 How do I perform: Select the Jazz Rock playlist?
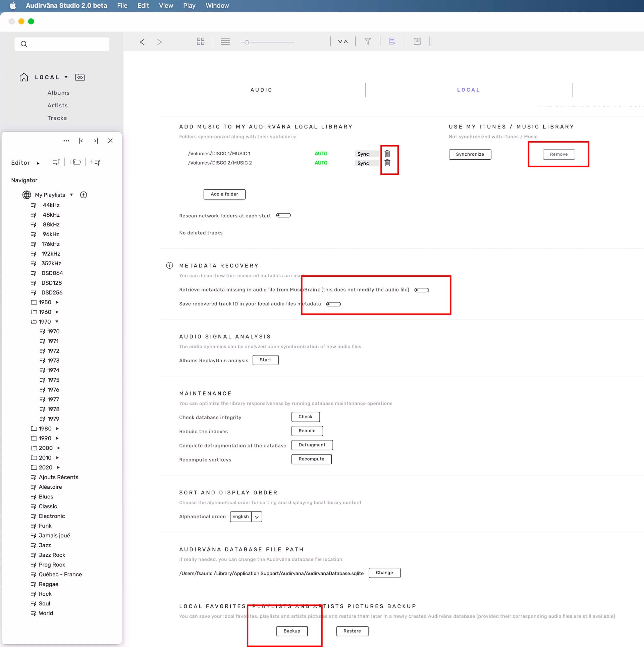pyautogui.click(x=52, y=555)
